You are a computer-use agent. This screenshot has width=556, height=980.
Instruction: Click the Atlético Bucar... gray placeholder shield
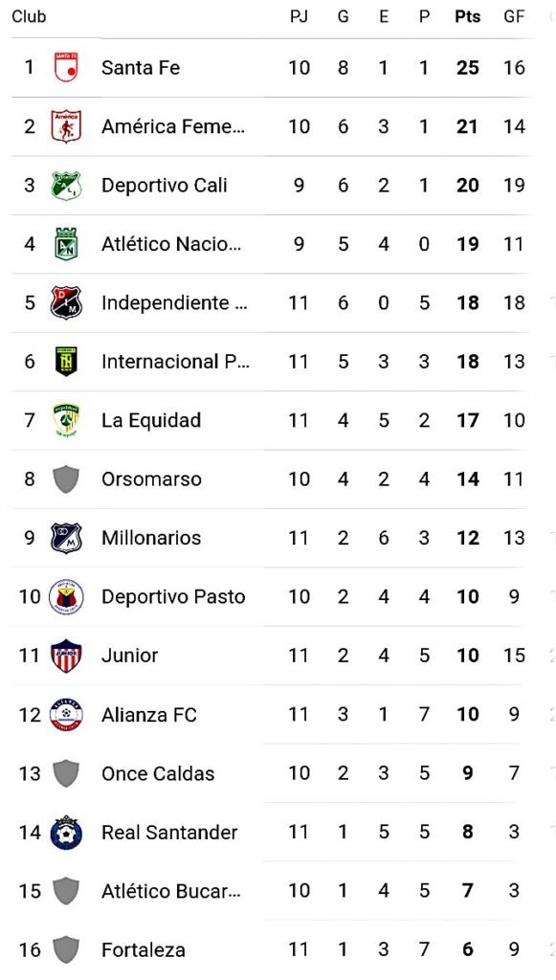click(66, 891)
